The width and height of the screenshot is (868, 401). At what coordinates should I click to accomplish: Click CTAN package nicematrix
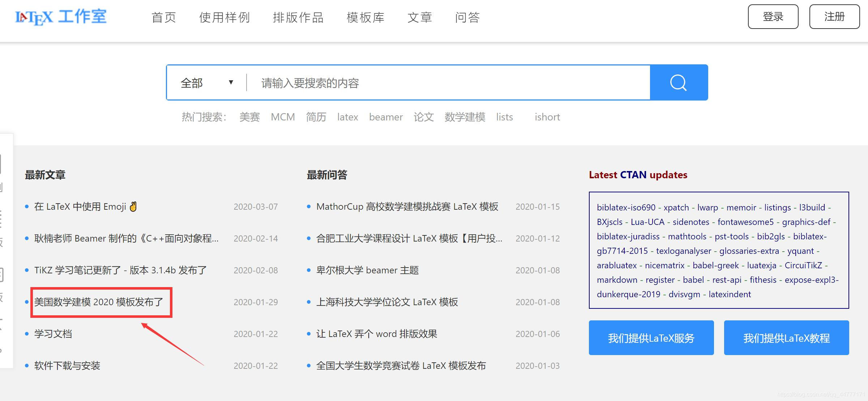(x=664, y=265)
